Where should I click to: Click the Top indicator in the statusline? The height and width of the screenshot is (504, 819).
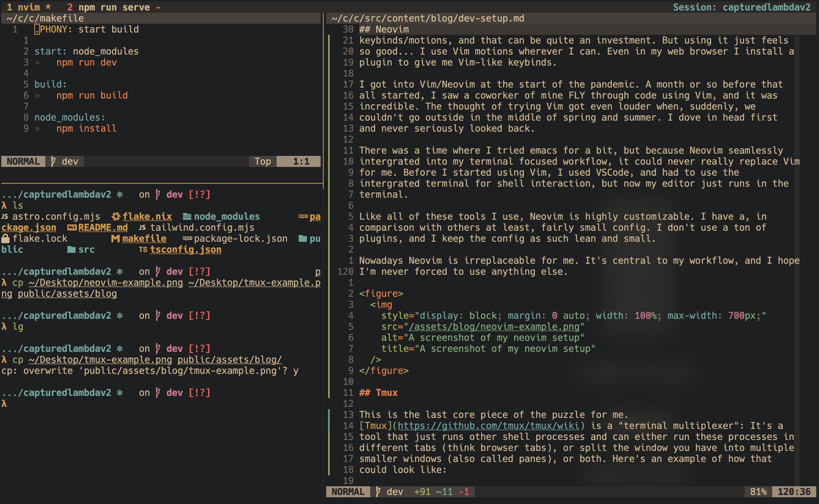[263, 161]
